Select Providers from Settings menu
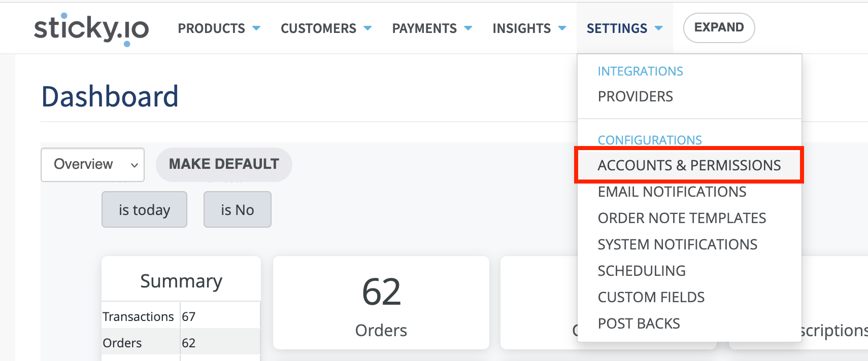This screenshot has width=868, height=361. pyautogui.click(x=635, y=96)
